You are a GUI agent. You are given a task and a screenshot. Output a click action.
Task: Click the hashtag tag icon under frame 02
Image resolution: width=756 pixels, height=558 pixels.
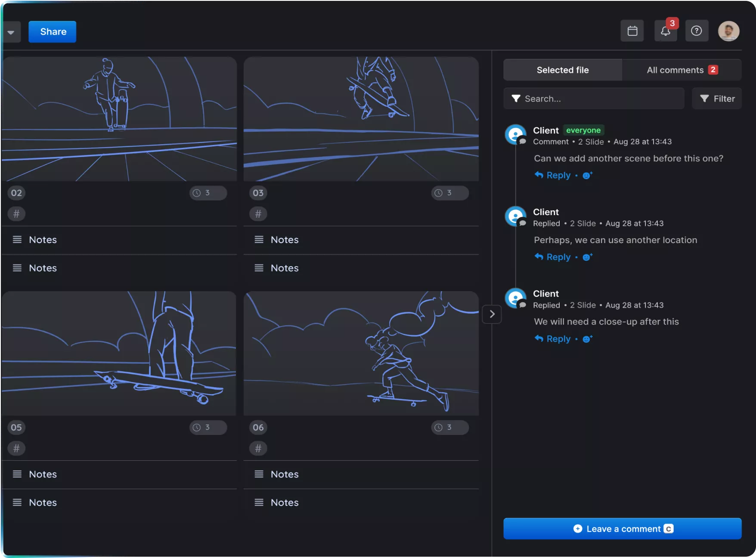pyautogui.click(x=16, y=214)
